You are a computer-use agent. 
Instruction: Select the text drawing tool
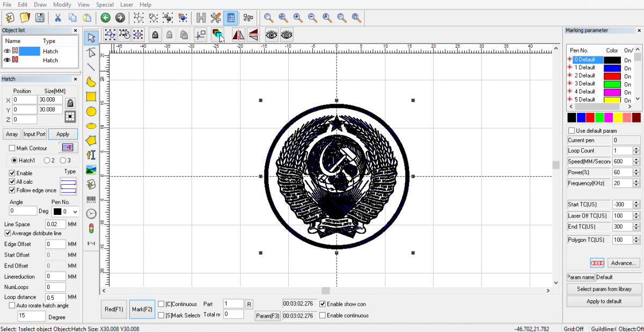tap(91, 155)
